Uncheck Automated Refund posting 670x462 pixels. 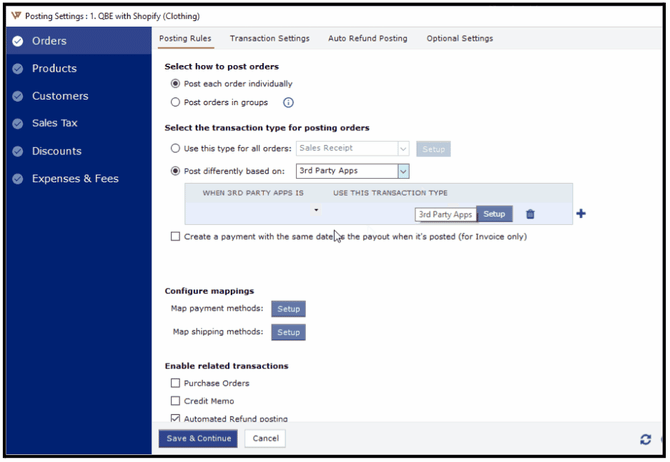click(175, 418)
